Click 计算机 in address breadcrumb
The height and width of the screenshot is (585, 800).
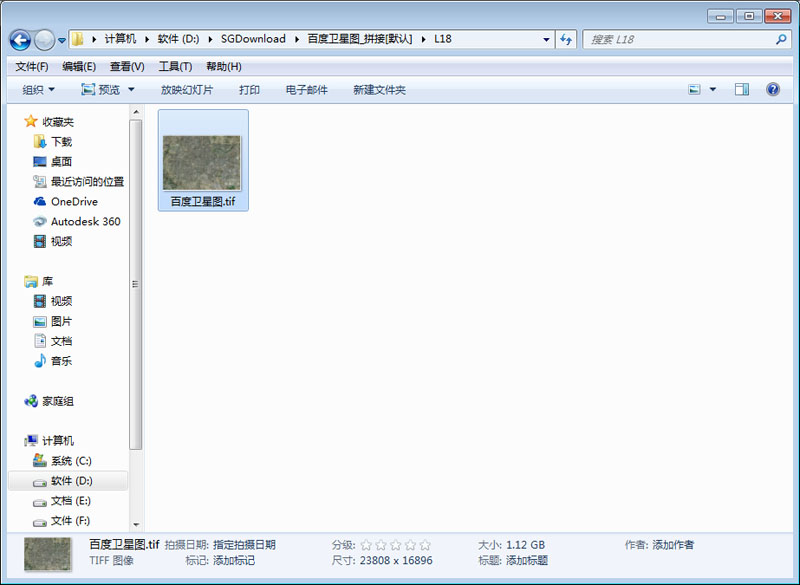coord(120,39)
